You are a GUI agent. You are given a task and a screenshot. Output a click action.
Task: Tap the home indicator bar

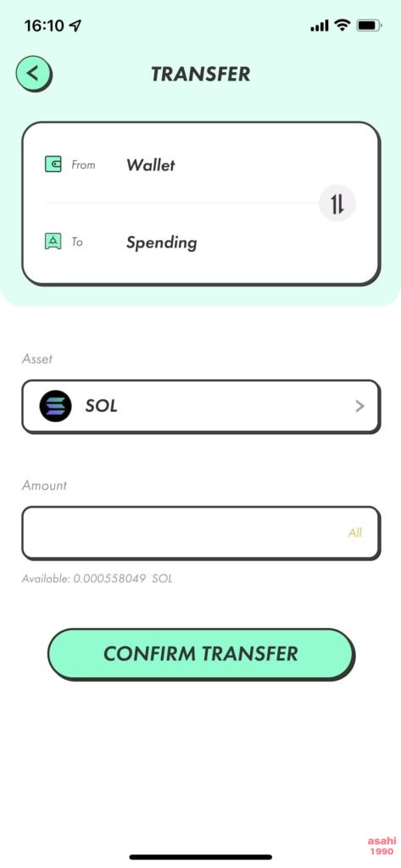pos(200,857)
